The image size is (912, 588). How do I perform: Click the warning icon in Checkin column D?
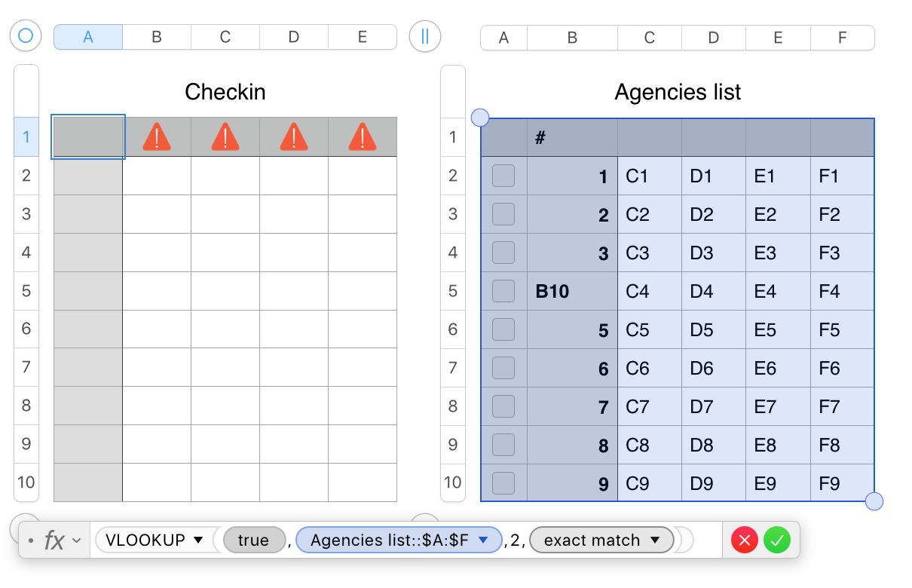click(x=294, y=137)
